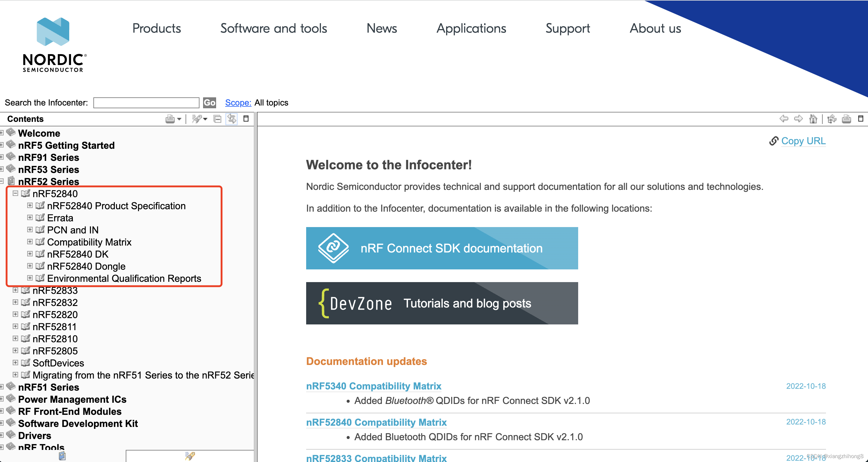Open the nRF Connect SDK documentation banner
This screenshot has height=462, width=868.
click(442, 248)
